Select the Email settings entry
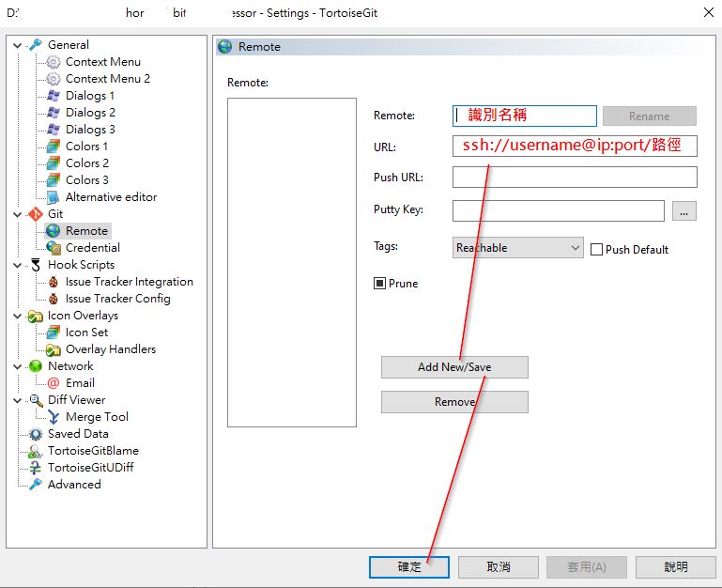The image size is (722, 588). click(80, 383)
